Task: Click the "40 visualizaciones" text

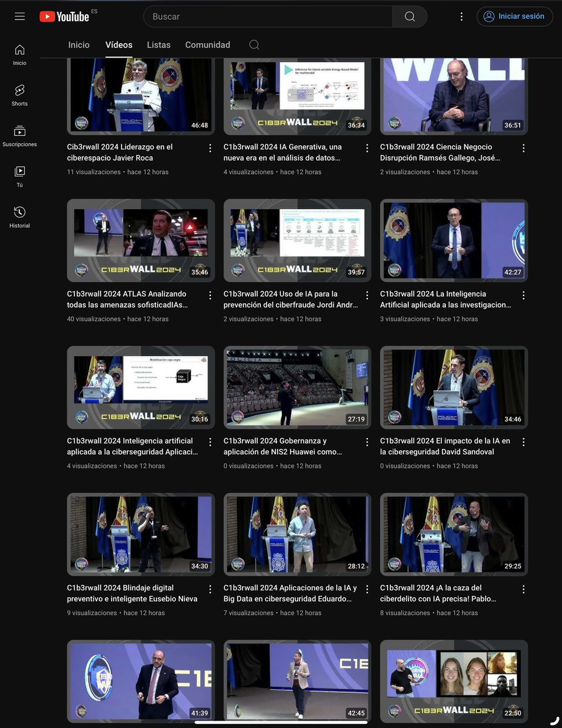Action: 94,319
